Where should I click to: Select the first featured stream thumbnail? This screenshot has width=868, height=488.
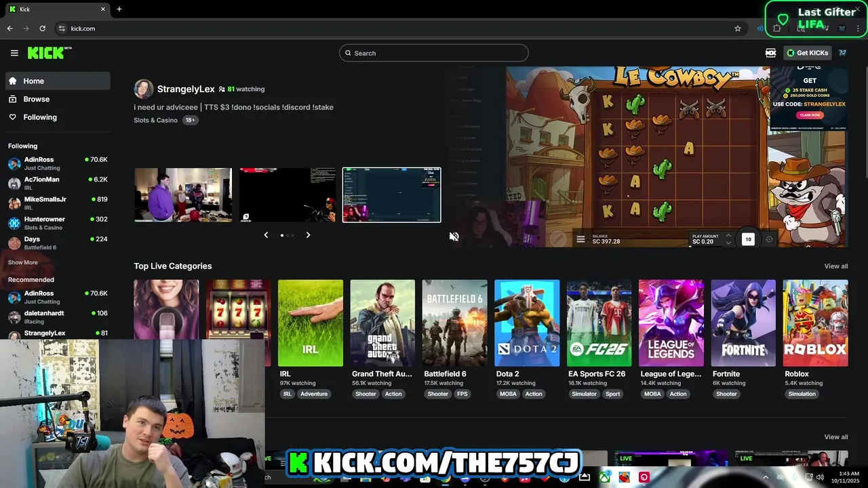point(183,195)
